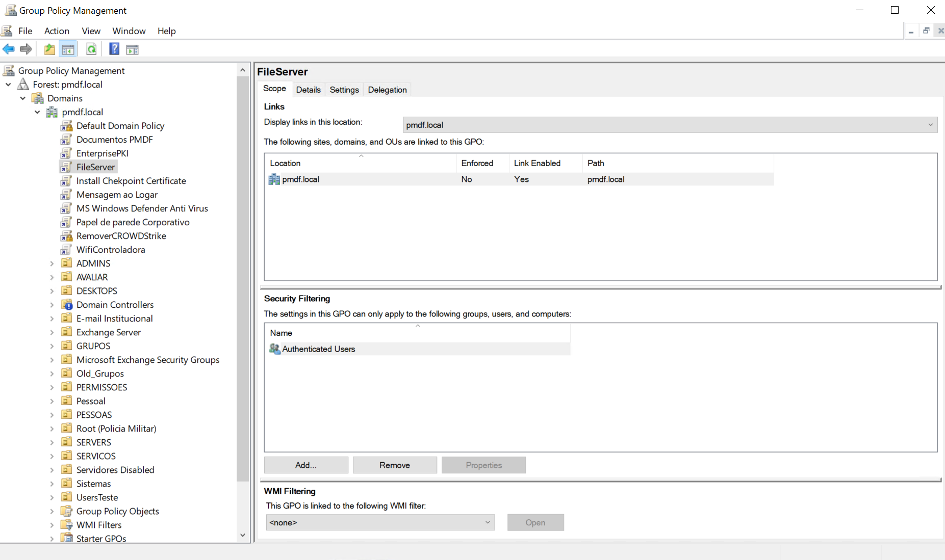Open the WMI filter dropdown
This screenshot has width=945, height=560.
(487, 522)
